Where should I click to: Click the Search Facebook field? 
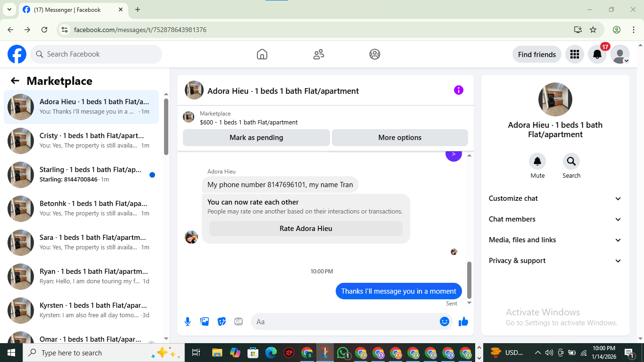pos(96,54)
